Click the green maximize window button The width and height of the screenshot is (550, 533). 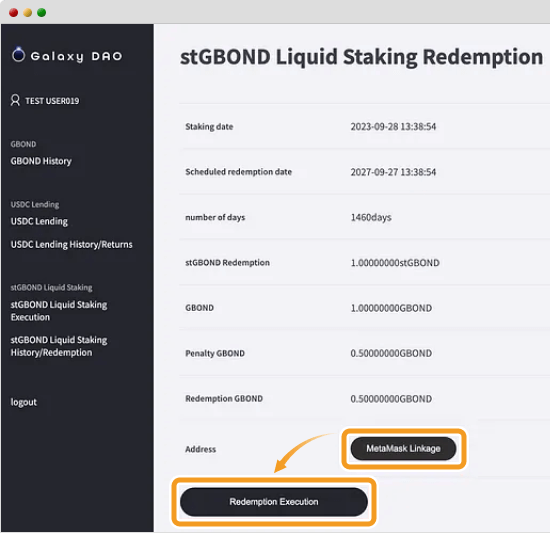42,13
